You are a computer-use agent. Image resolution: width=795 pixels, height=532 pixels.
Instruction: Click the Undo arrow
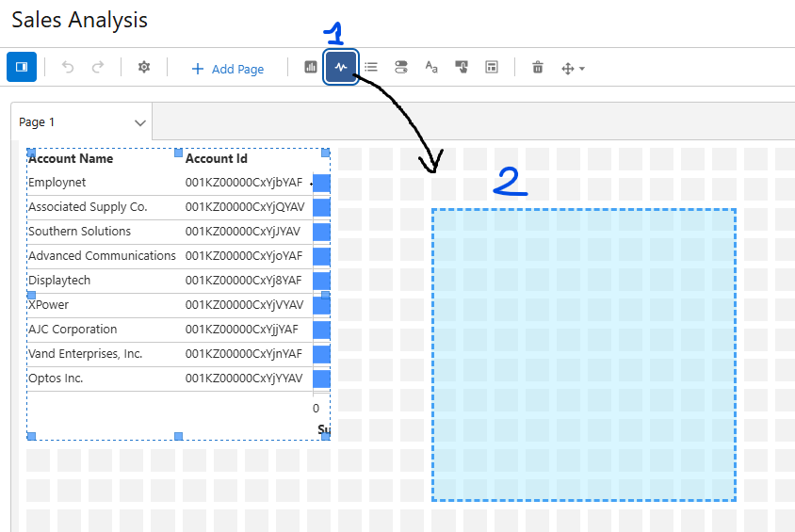[x=68, y=68]
